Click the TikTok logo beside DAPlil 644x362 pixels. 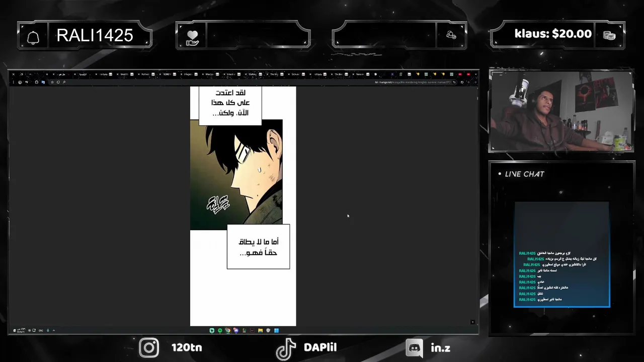click(x=286, y=348)
